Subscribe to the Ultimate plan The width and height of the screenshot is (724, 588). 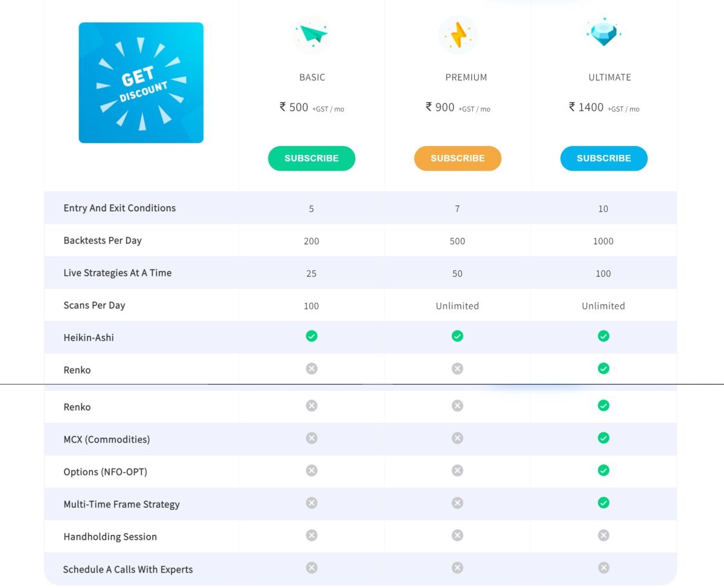pyautogui.click(x=603, y=158)
